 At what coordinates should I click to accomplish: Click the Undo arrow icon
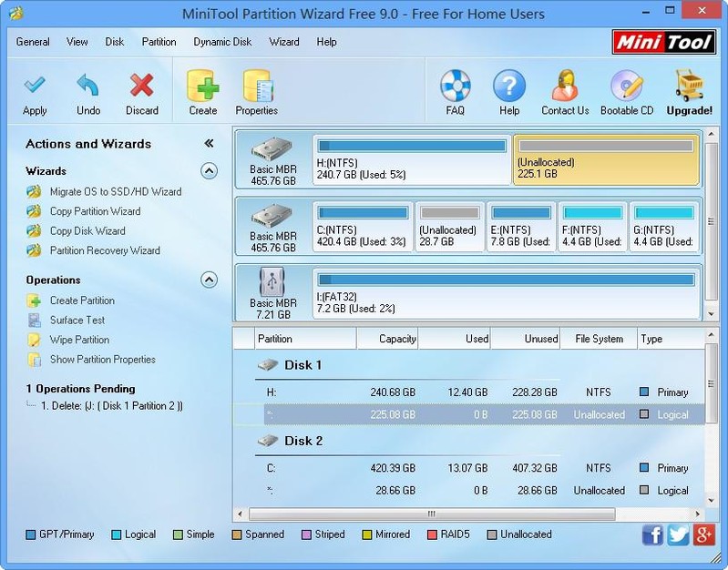tap(88, 87)
